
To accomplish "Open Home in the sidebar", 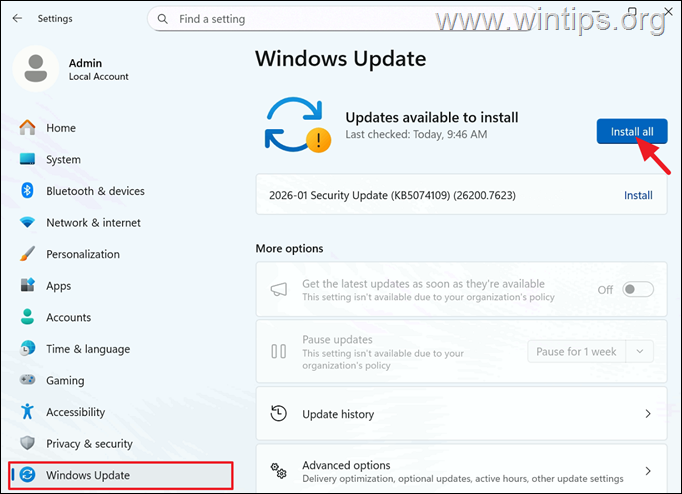I will 120,128.
